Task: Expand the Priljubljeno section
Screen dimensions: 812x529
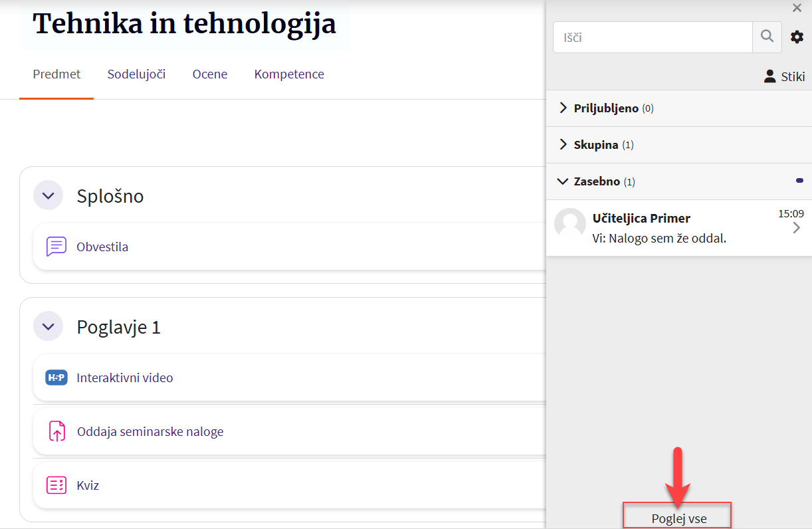Action: pos(606,108)
